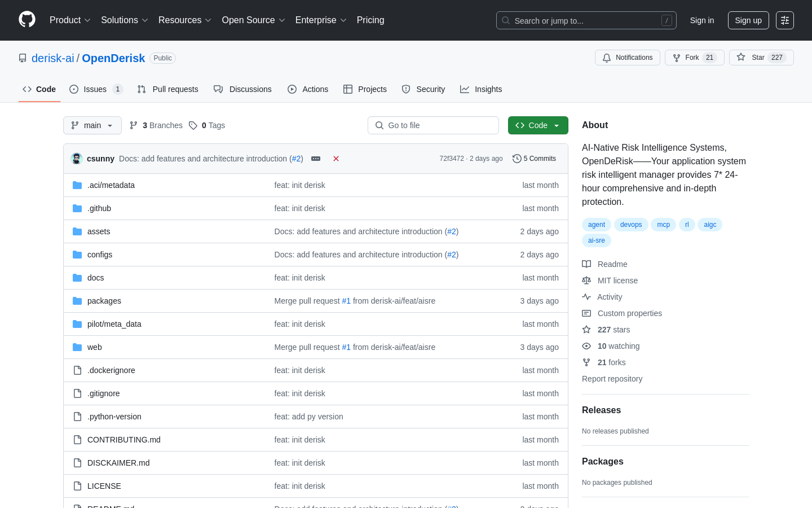The height and width of the screenshot is (508, 812).
Task: Open the derisk-ai organization link
Action: 53,58
